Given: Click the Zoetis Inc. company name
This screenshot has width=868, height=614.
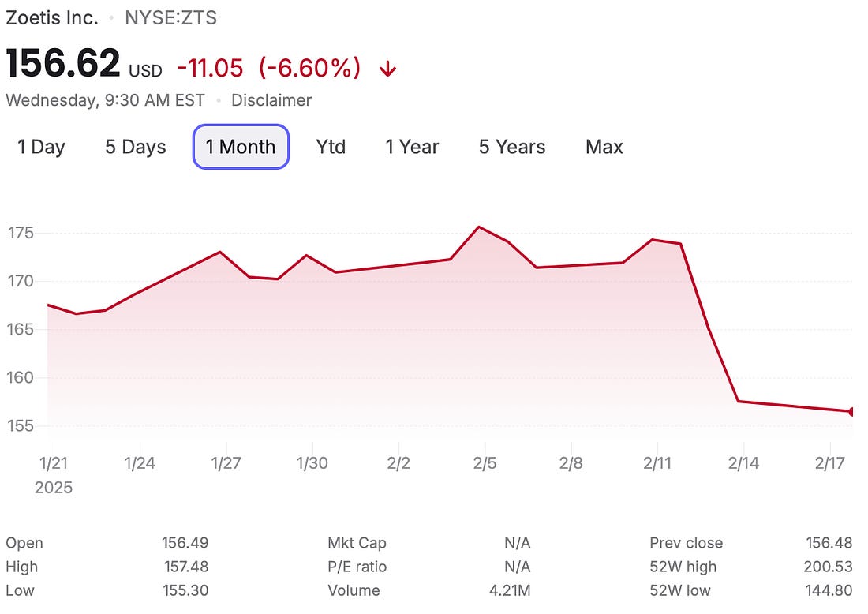Looking at the screenshot, I should point(52,17).
